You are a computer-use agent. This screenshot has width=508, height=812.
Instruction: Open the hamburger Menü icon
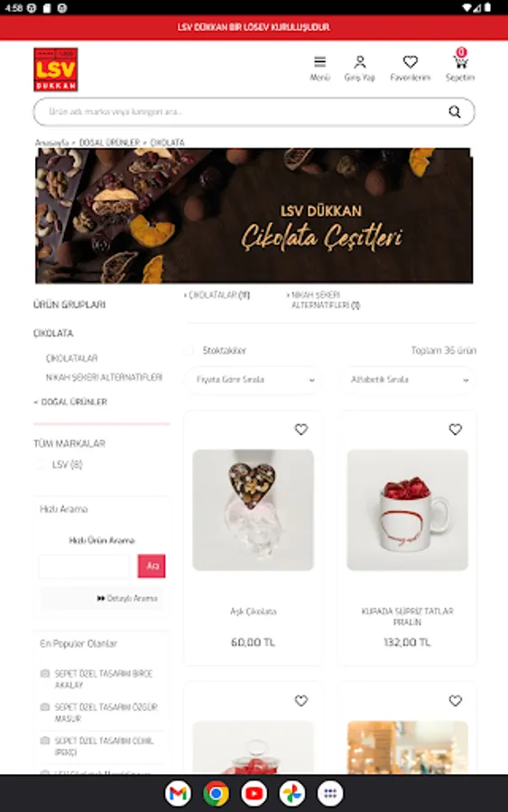click(319, 62)
